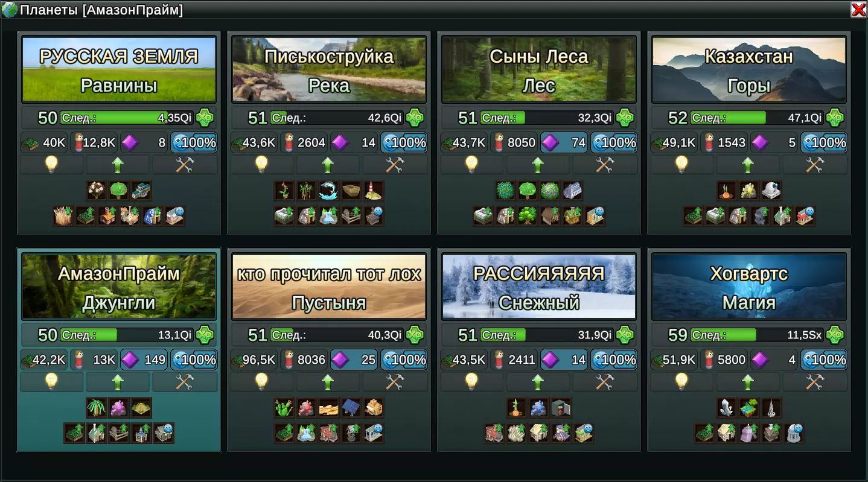Select the Хогвартс Магия planet banner
The height and width of the screenshot is (482, 868).
(748, 287)
